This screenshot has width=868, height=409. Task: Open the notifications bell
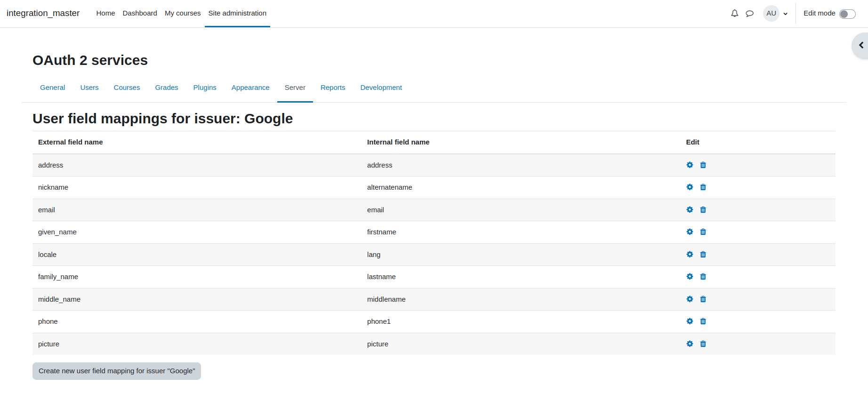pos(734,14)
